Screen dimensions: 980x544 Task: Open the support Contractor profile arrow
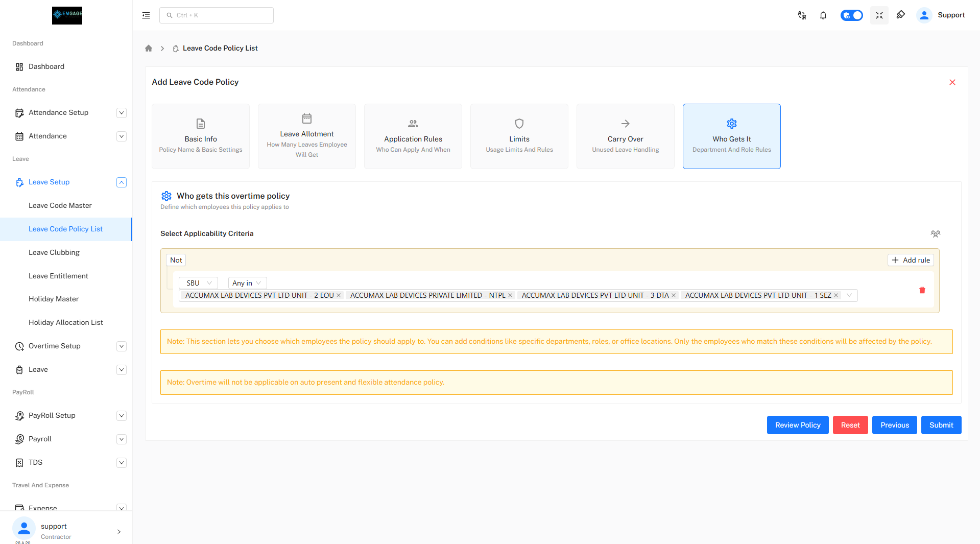click(119, 532)
